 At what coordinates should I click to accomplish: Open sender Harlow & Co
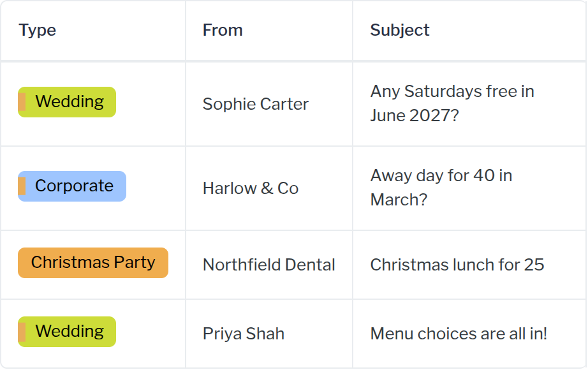point(251,188)
